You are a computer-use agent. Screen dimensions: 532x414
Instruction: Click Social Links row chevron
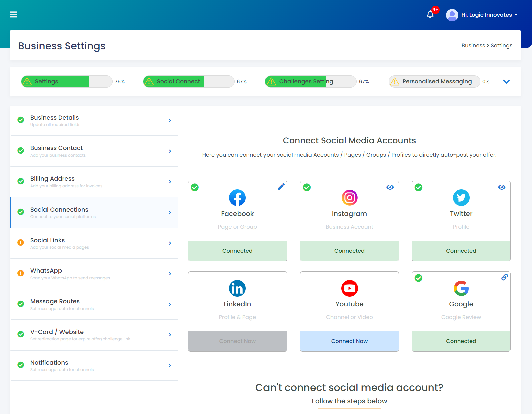pyautogui.click(x=170, y=243)
